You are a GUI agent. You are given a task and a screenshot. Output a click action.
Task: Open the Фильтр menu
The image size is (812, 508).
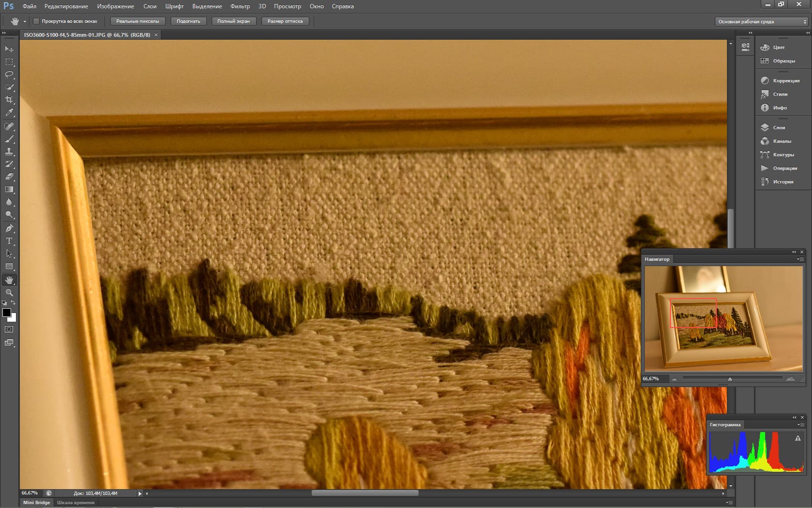click(240, 6)
